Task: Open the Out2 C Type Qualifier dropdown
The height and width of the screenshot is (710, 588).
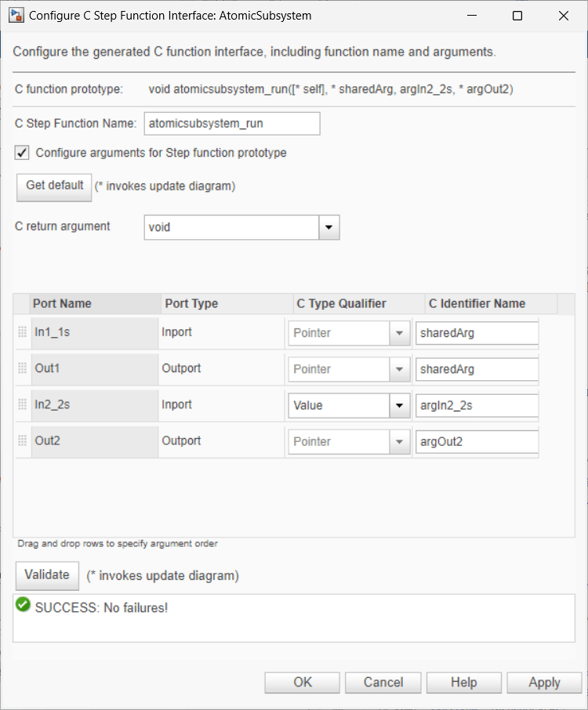Action: click(x=400, y=441)
